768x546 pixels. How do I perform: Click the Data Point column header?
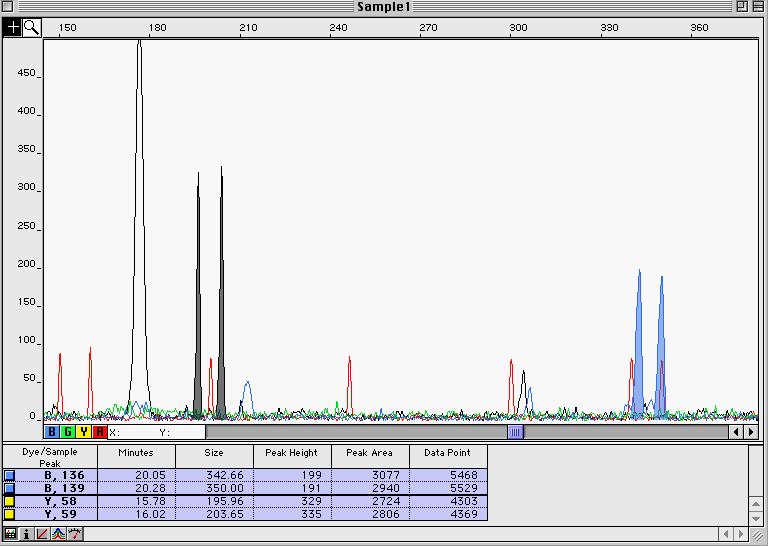click(x=448, y=457)
